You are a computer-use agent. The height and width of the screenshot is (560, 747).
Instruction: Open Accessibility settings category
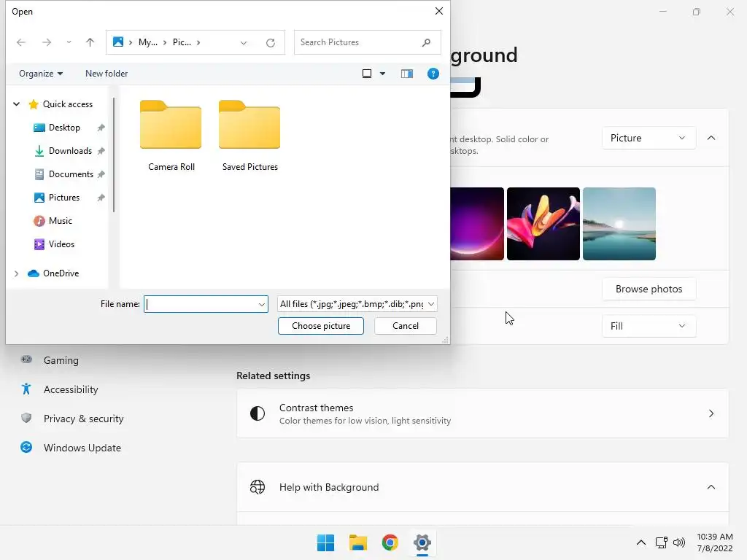[71, 389]
